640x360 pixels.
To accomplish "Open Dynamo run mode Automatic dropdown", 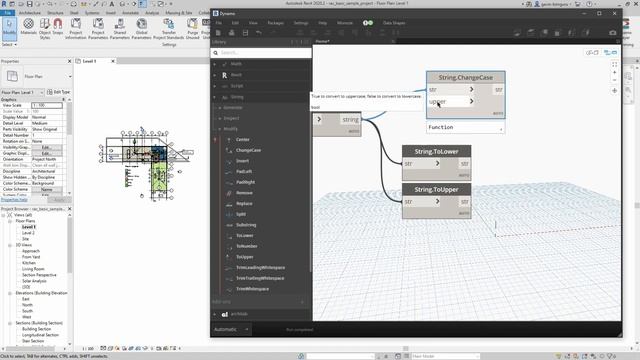I will pos(231,329).
